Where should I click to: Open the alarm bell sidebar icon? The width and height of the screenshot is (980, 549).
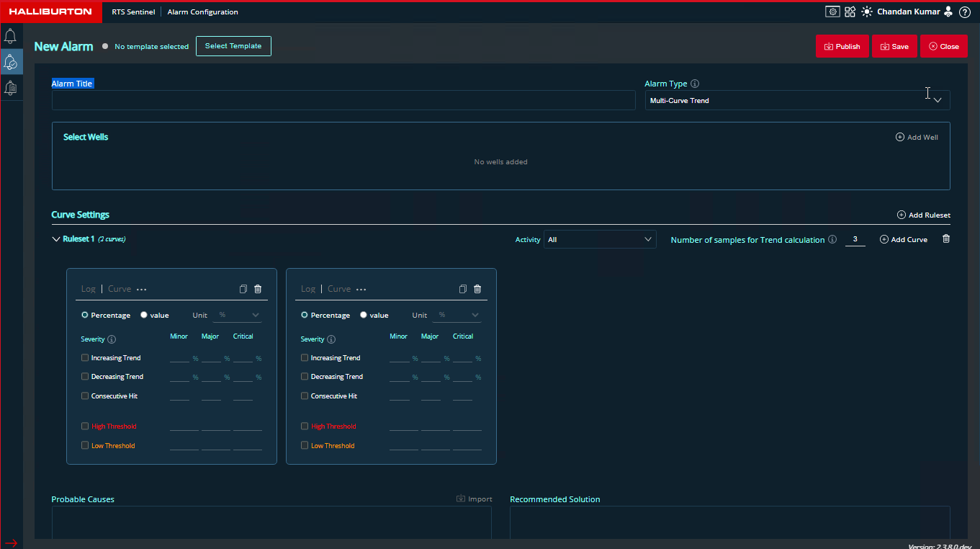(x=11, y=37)
